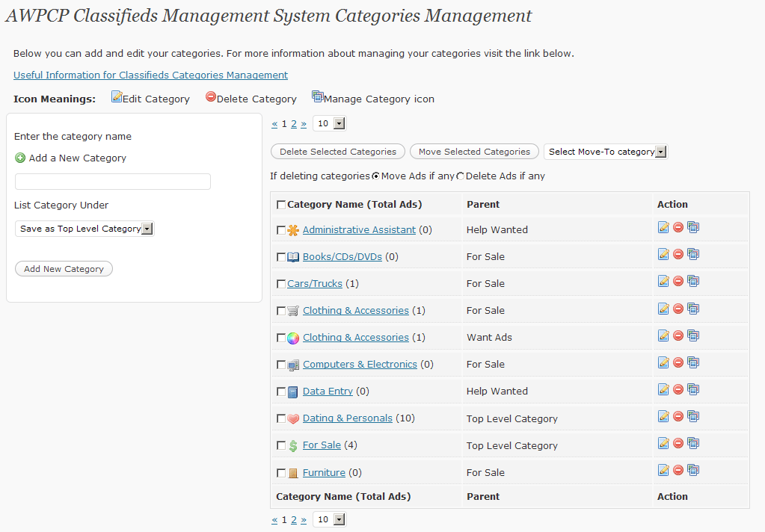Click bottom » next page link
Image resolution: width=765 pixels, height=532 pixels.
[304, 520]
